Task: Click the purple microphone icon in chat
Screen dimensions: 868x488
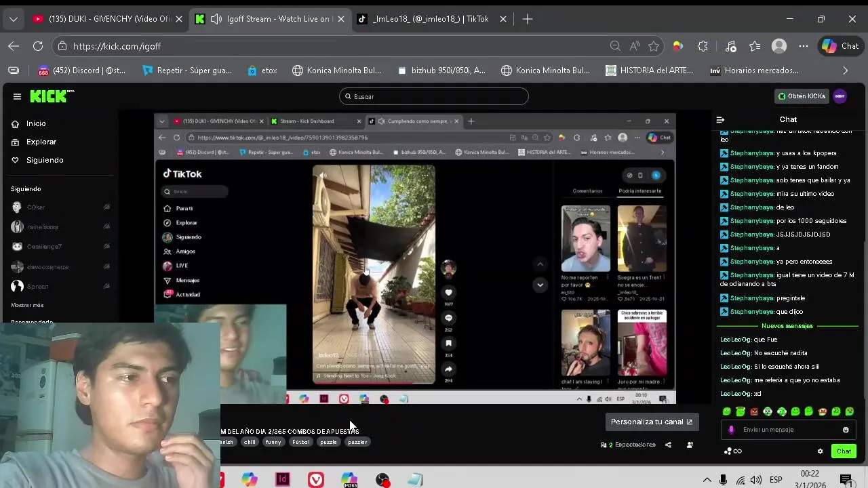Action: tap(731, 430)
